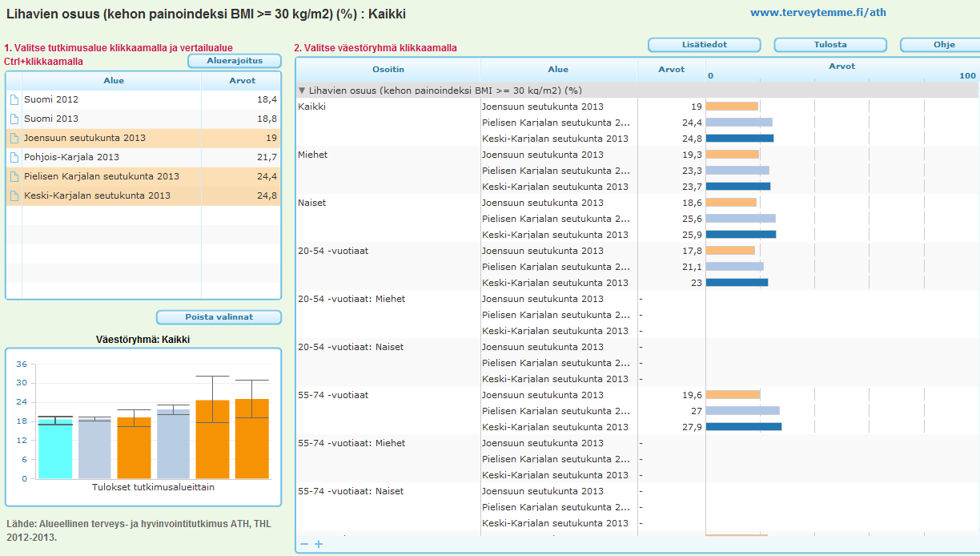Screen dimensions: 980x556
Task: Click the plus icon below the indicator table
Action: [x=319, y=545]
